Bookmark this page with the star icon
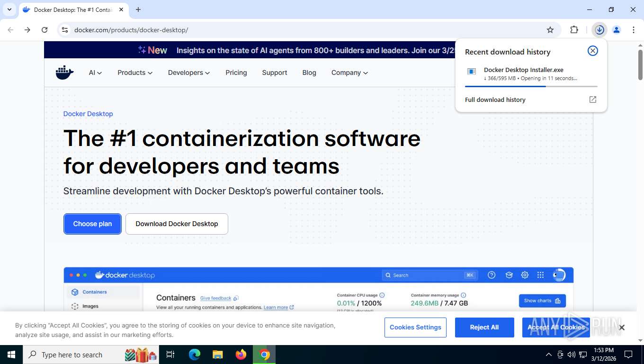Viewport: 644px width, 364px height. pos(550,30)
